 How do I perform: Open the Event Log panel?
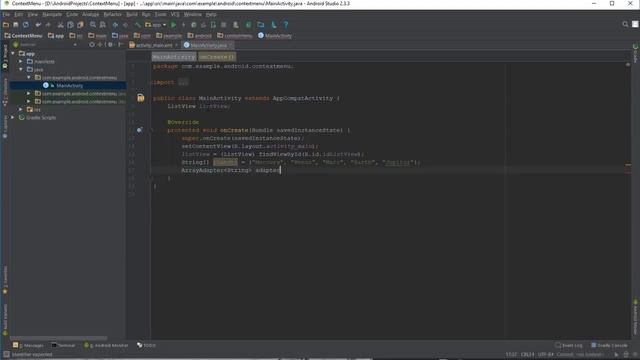click(x=569, y=345)
